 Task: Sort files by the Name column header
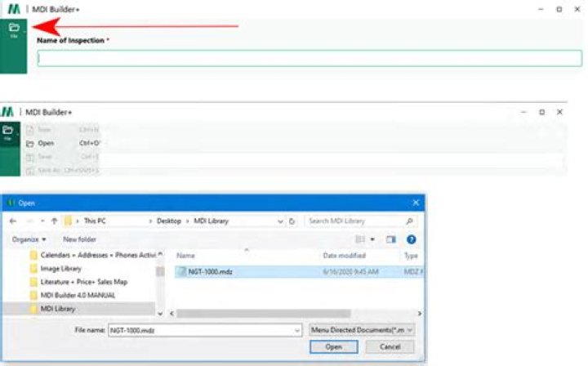tap(185, 256)
